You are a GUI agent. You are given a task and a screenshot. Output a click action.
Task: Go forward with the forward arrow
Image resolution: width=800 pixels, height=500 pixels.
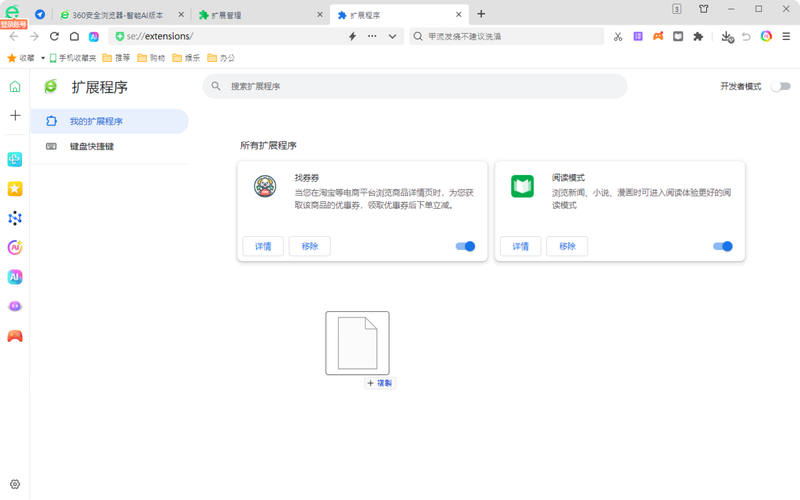(34, 36)
